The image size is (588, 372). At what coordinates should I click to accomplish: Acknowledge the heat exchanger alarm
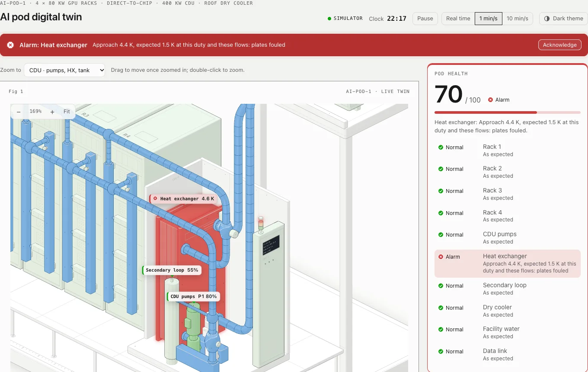(x=559, y=45)
